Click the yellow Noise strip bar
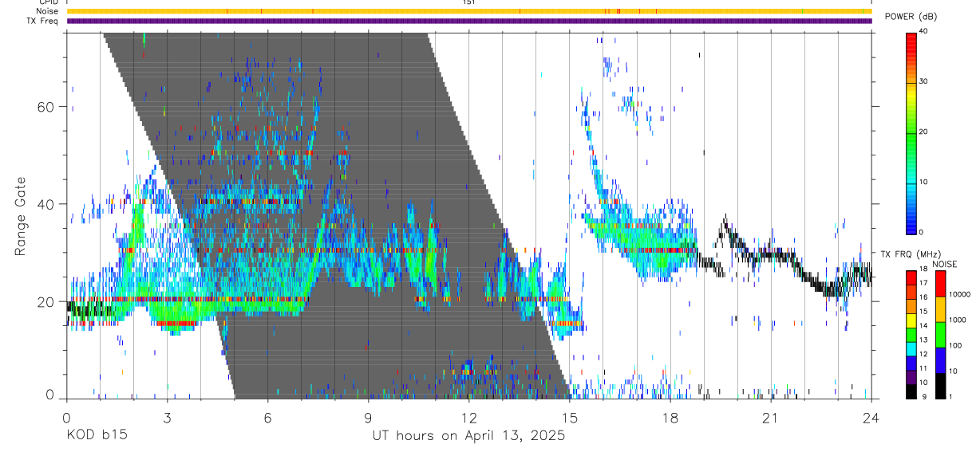Screen dimensions: 980x452 468,11
